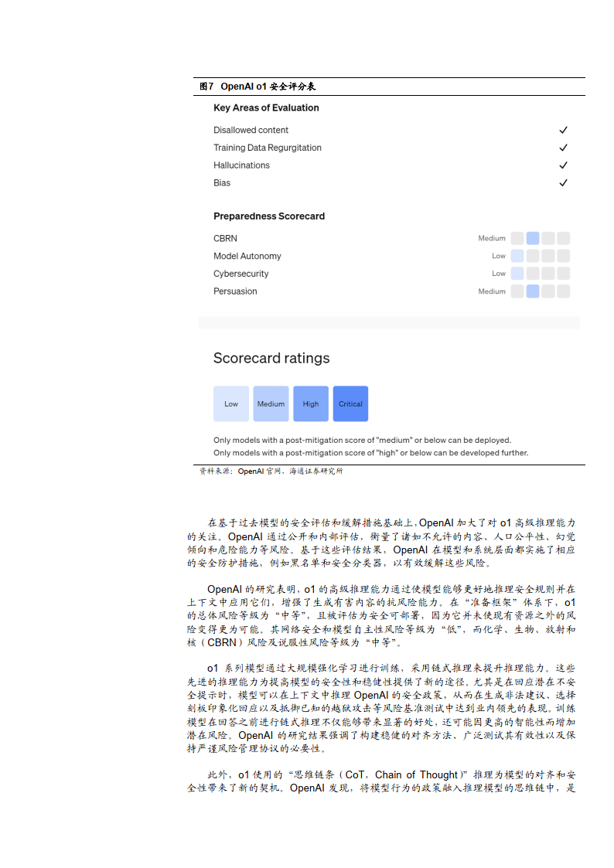Click the Preparedness Scorecard heading
The width and height of the screenshot is (614, 868).
click(269, 216)
